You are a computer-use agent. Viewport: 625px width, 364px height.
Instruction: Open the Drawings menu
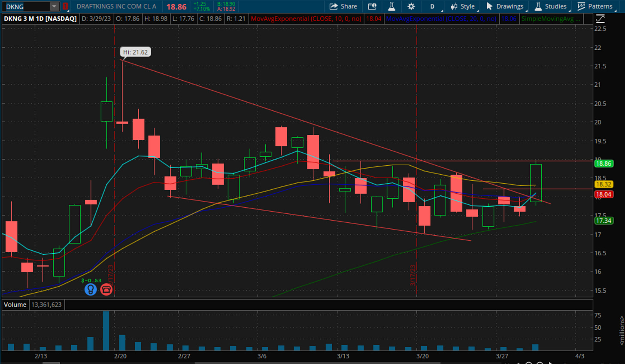[505, 6]
